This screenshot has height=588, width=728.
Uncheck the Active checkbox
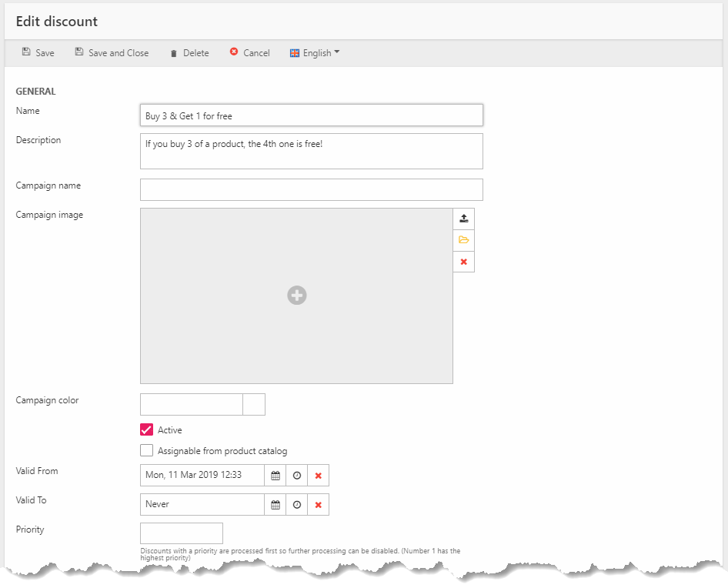[147, 430]
